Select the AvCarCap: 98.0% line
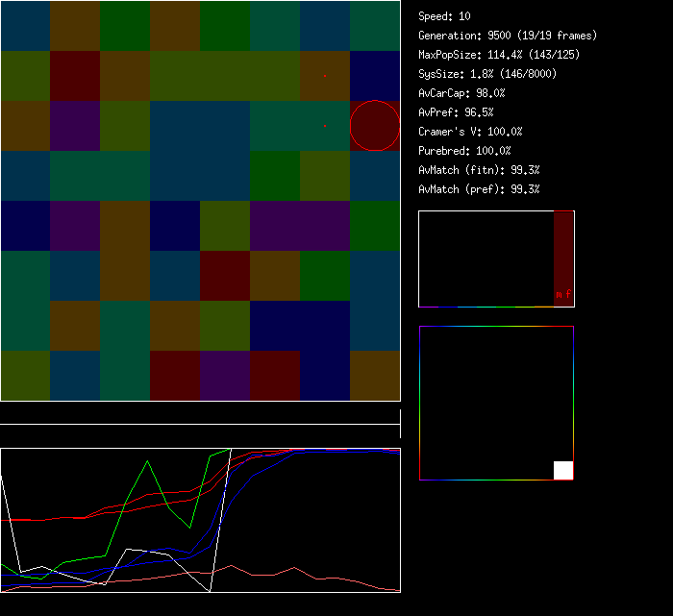Screen dimensions: 673x616 [x=461, y=93]
